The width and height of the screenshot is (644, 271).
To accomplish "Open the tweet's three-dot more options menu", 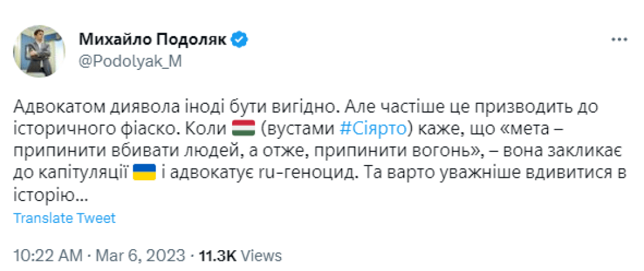I will pyautogui.click(x=619, y=40).
